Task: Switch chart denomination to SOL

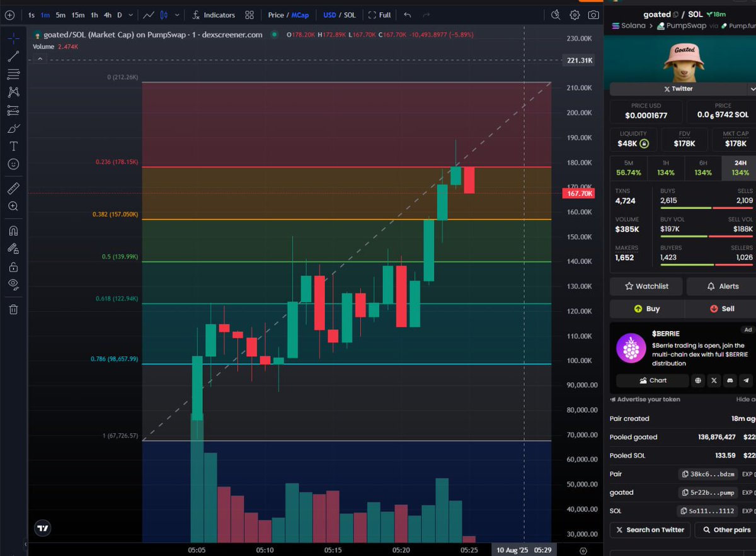Action: point(350,15)
